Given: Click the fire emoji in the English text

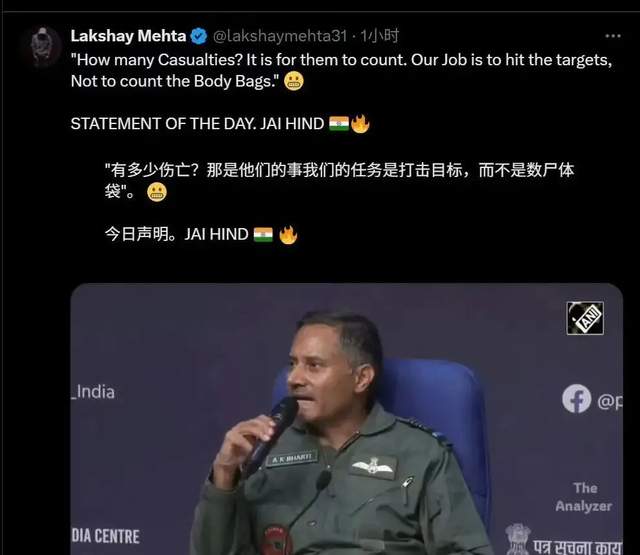Looking at the screenshot, I should [x=360, y=124].
